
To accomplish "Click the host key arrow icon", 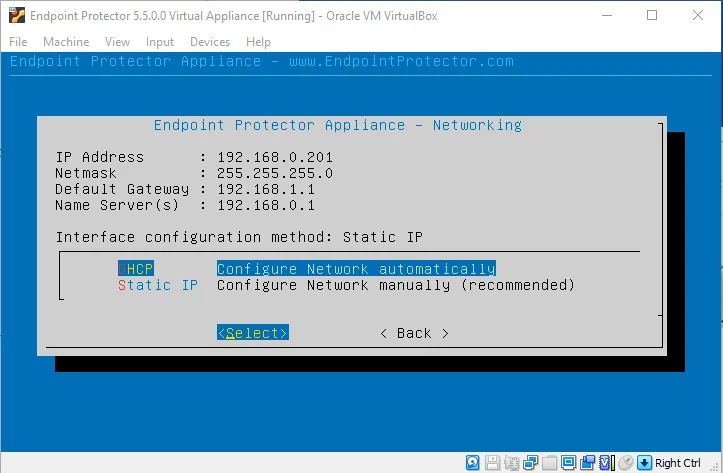I will (x=644, y=462).
